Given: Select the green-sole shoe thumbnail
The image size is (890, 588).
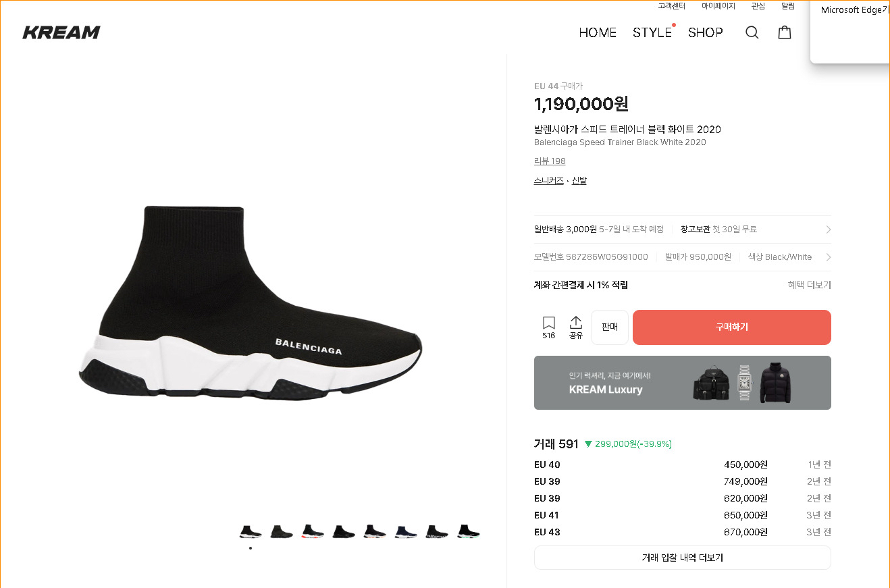Looking at the screenshot, I should click(467, 532).
